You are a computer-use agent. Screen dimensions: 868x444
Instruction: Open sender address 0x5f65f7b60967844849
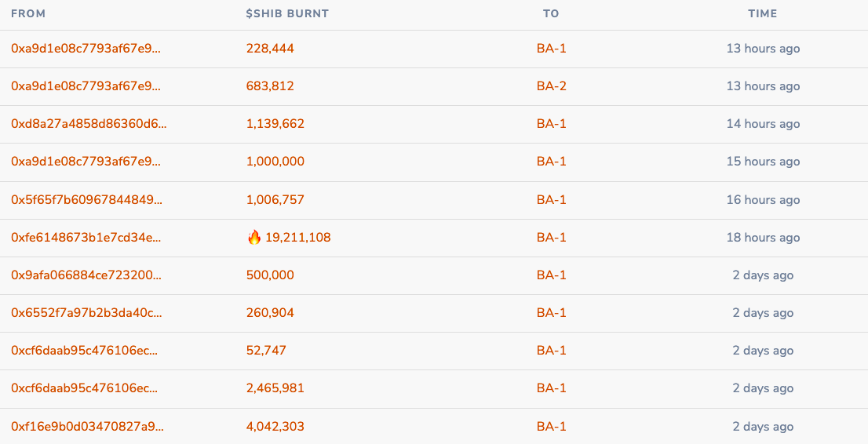point(87,200)
